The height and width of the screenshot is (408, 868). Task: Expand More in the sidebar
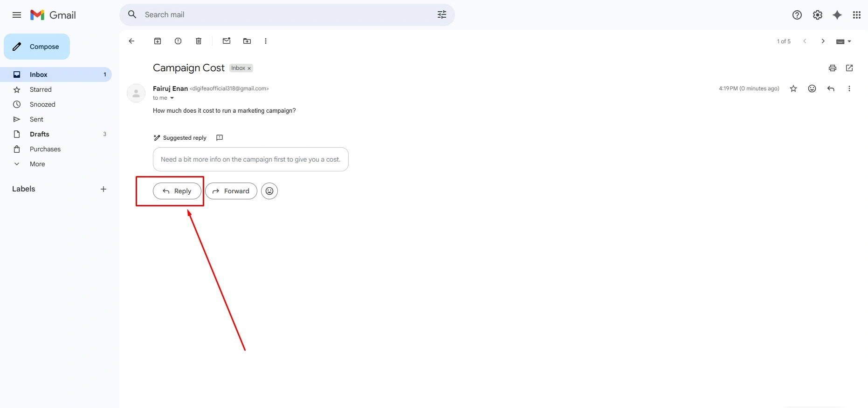[56, 164]
